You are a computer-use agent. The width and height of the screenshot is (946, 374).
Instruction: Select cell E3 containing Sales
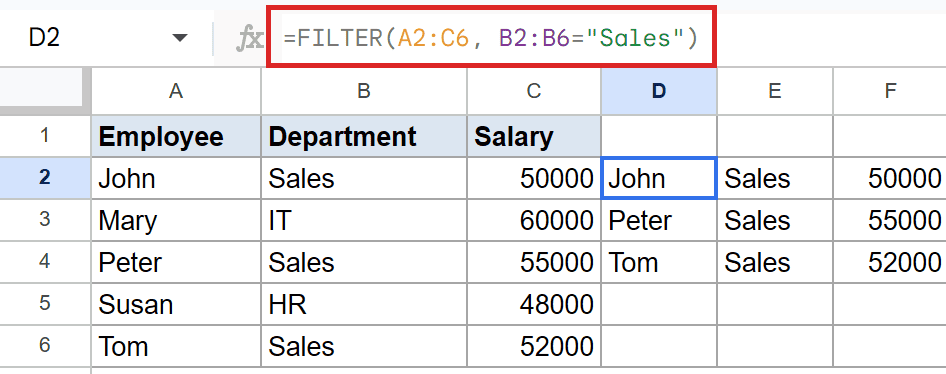pos(775,220)
